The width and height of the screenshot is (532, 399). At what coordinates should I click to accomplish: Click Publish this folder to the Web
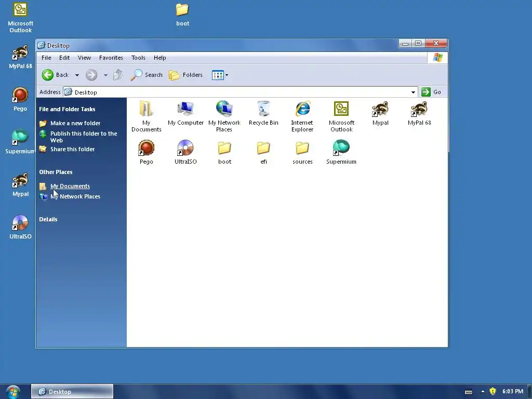84,137
